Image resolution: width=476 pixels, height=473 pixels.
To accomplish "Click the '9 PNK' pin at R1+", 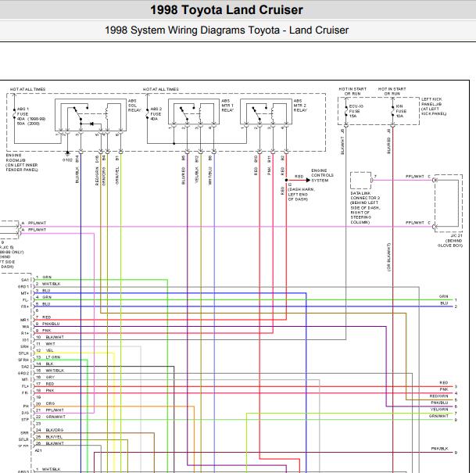I will point(44,331).
